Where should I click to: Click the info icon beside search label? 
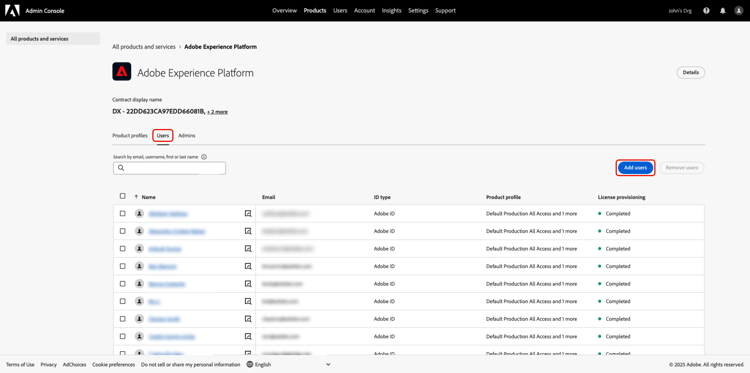click(204, 156)
